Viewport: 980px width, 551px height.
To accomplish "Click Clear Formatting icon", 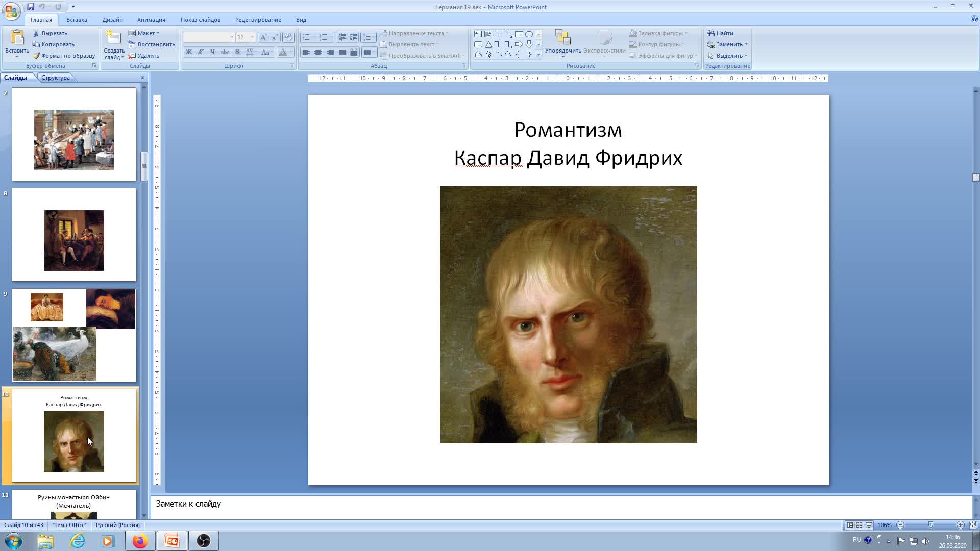I will pos(288,37).
